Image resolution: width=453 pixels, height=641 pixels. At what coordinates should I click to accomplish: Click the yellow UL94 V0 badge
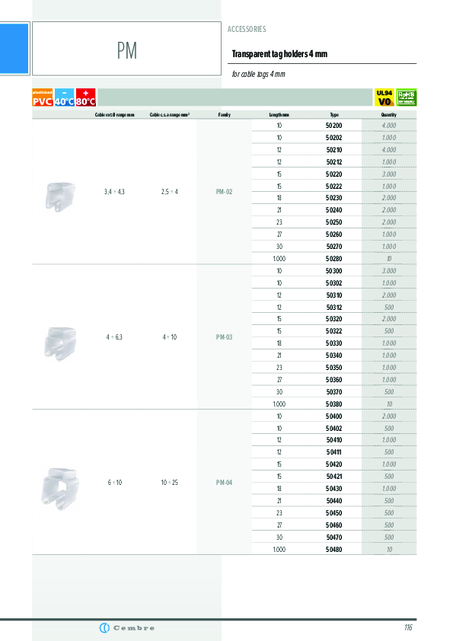[384, 97]
